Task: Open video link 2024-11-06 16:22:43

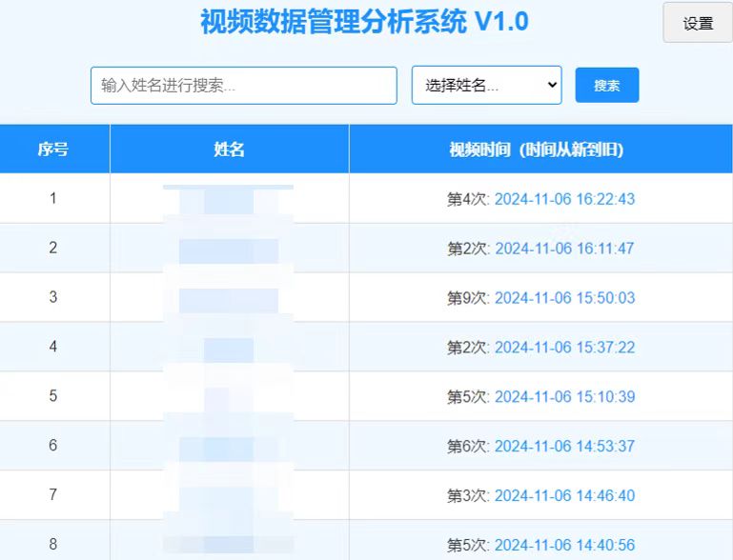Action: point(564,199)
